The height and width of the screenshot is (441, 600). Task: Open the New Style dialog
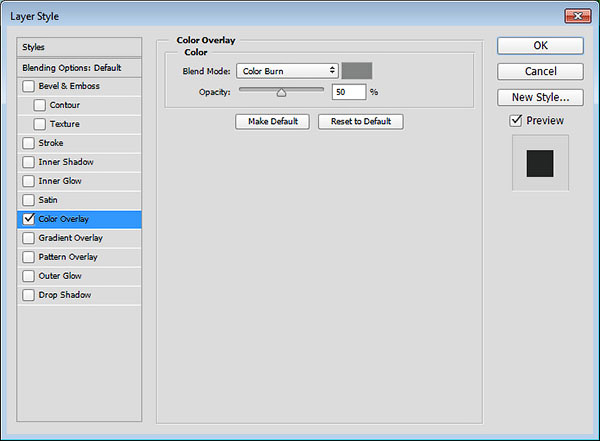coord(540,98)
